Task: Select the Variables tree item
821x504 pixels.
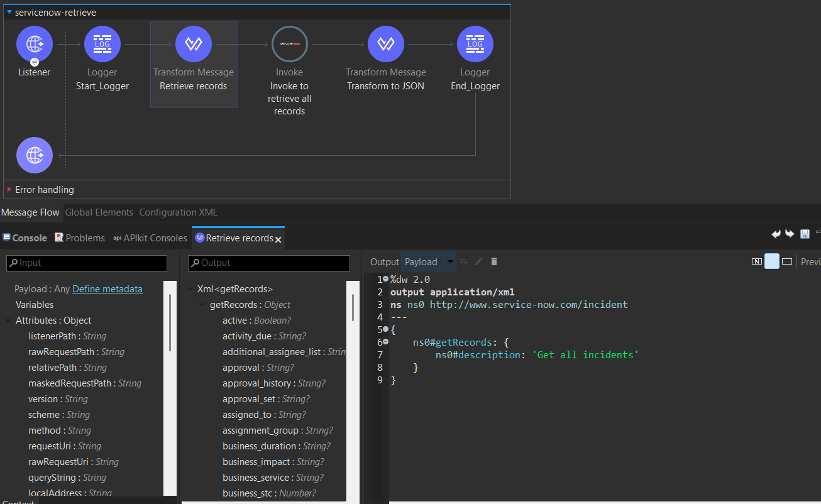Action: coord(35,305)
